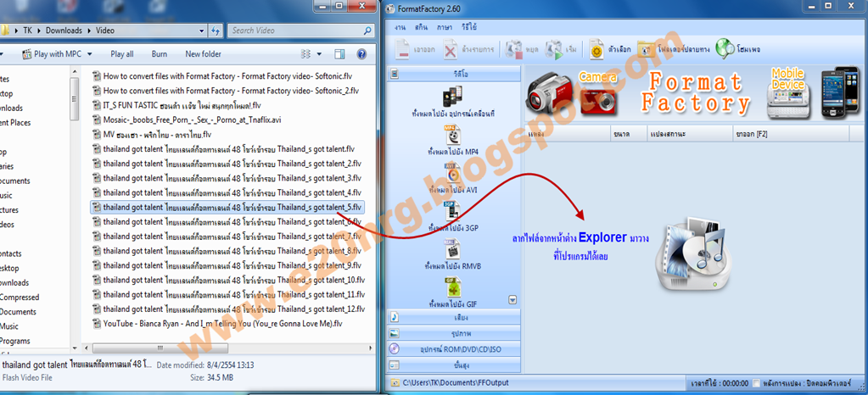
Task: Click the C:\Users\TK\Documents\FFOutput path text
Action: pos(455,383)
